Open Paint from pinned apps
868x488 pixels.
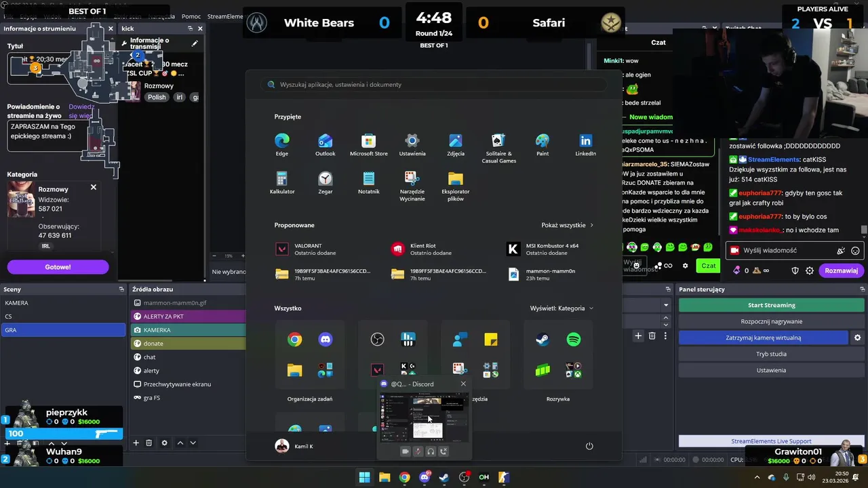pyautogui.click(x=542, y=145)
